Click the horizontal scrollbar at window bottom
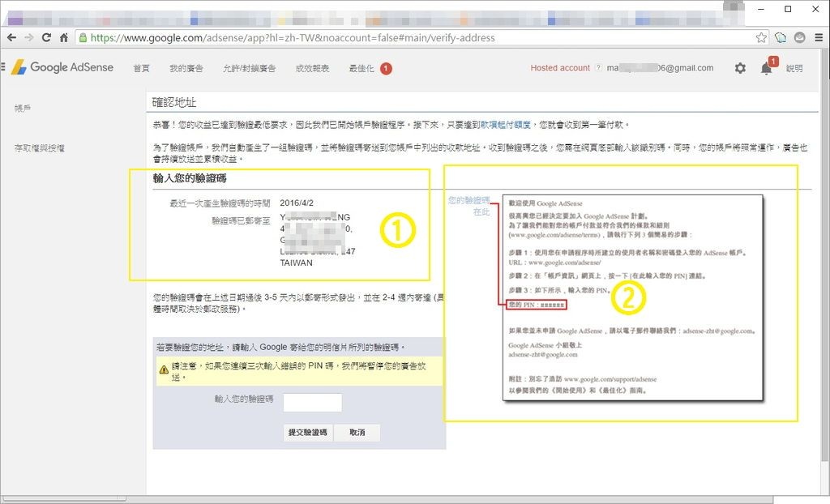Screen dimensions: 830x504 [x=387, y=499]
